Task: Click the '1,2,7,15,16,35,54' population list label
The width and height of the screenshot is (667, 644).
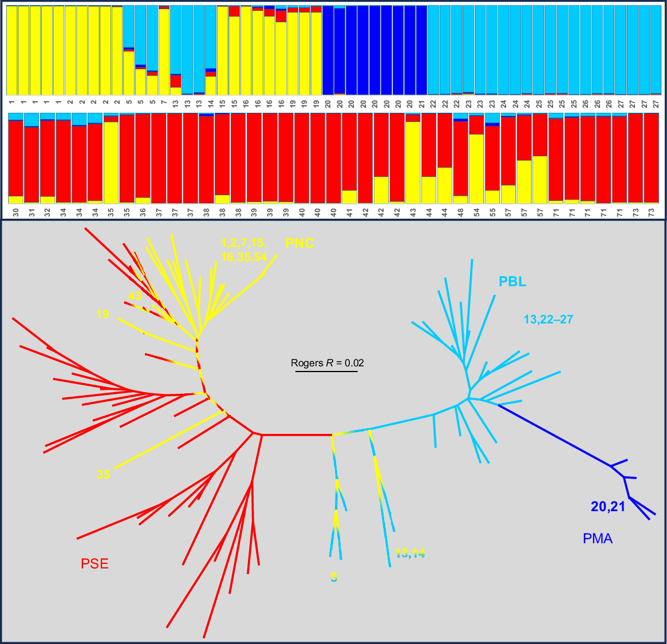Action: [x=244, y=250]
